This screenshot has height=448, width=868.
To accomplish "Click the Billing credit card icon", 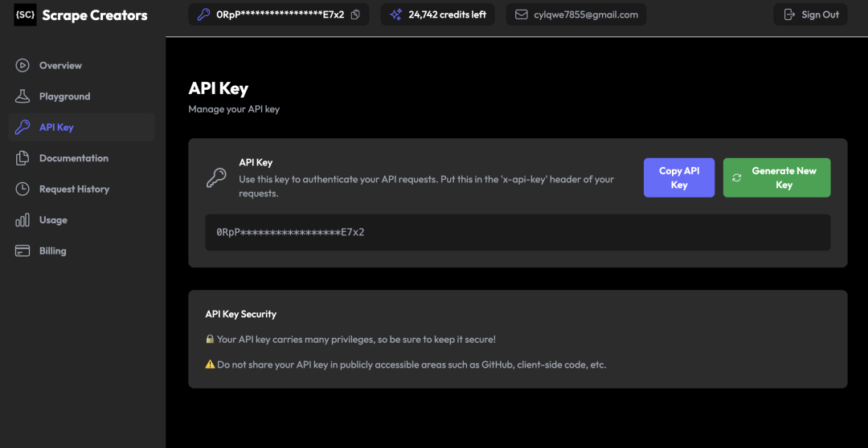I will pos(23,251).
